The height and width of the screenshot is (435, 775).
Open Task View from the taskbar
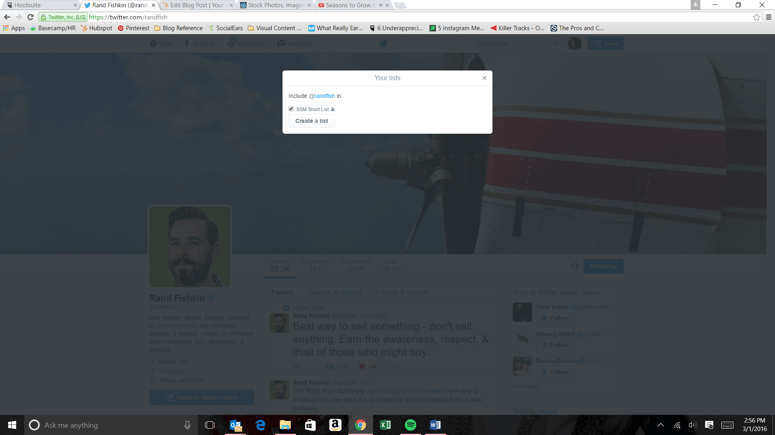[x=210, y=425]
